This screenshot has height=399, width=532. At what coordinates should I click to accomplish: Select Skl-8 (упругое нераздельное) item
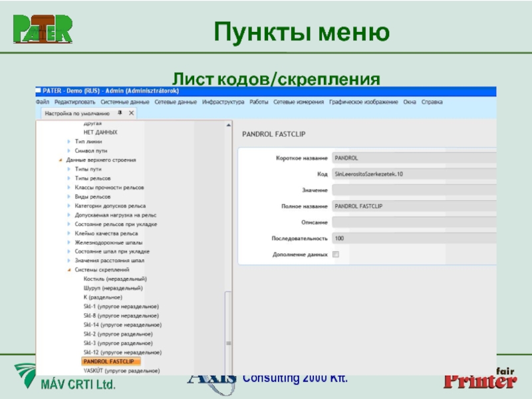[x=121, y=315]
